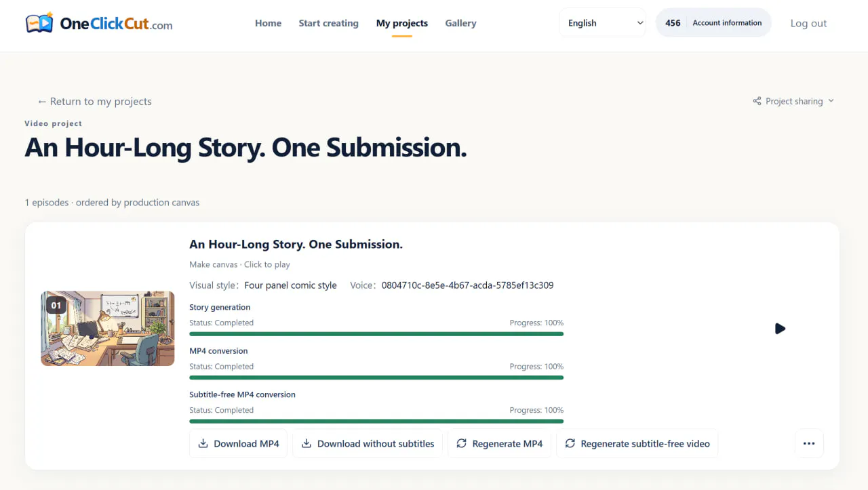
Task: Play the episode using the play icon
Action: point(780,329)
